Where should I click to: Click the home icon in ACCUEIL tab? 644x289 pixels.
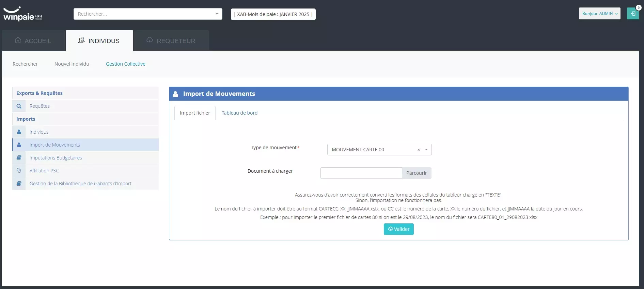[18, 40]
